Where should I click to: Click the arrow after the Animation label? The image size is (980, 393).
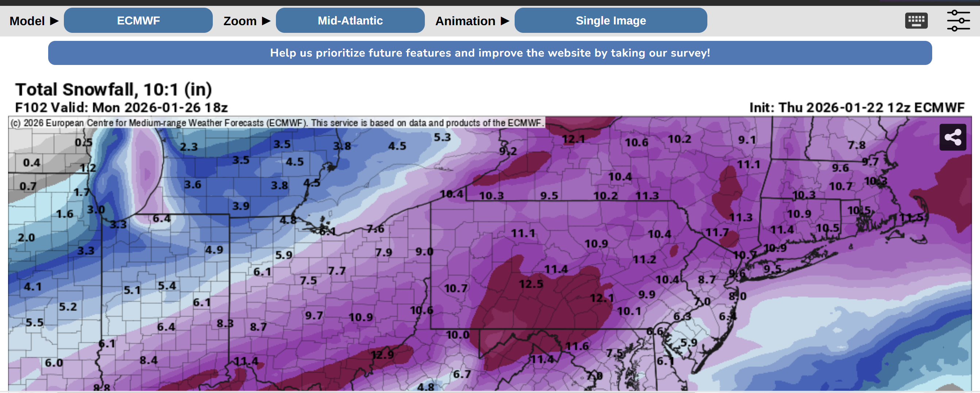coord(505,20)
